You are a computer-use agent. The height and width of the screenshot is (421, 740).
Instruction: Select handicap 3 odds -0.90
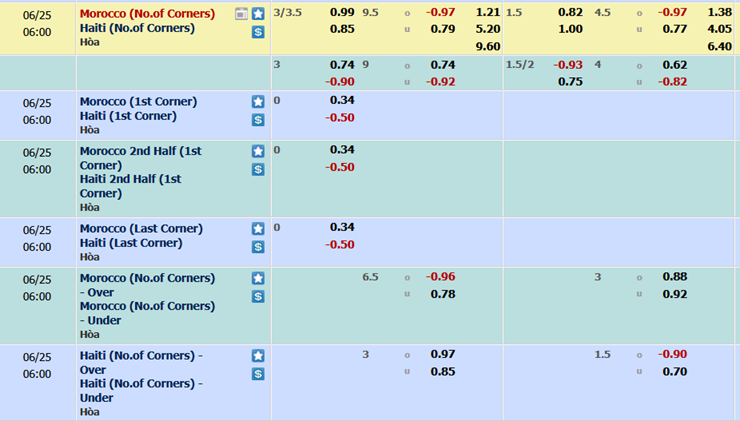tap(340, 82)
